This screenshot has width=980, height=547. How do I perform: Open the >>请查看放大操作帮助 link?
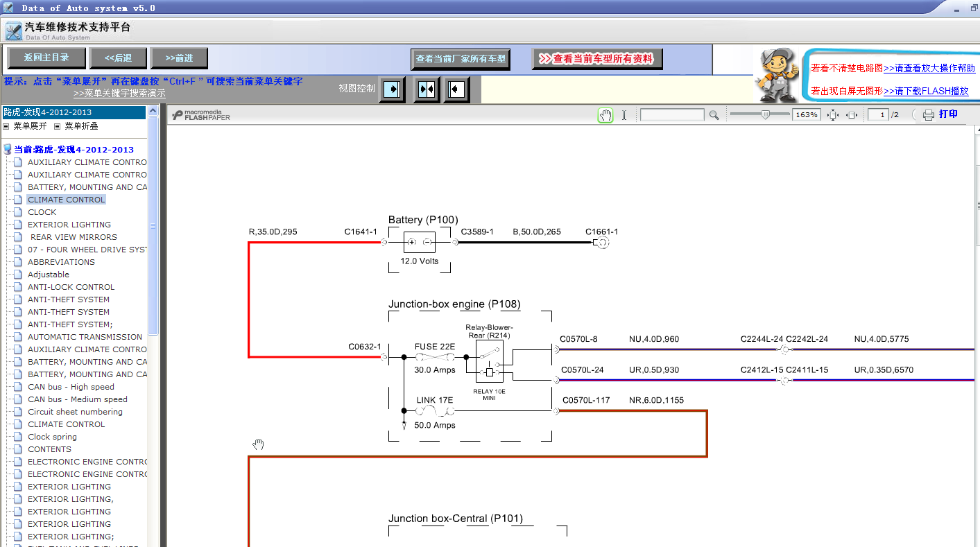click(929, 69)
